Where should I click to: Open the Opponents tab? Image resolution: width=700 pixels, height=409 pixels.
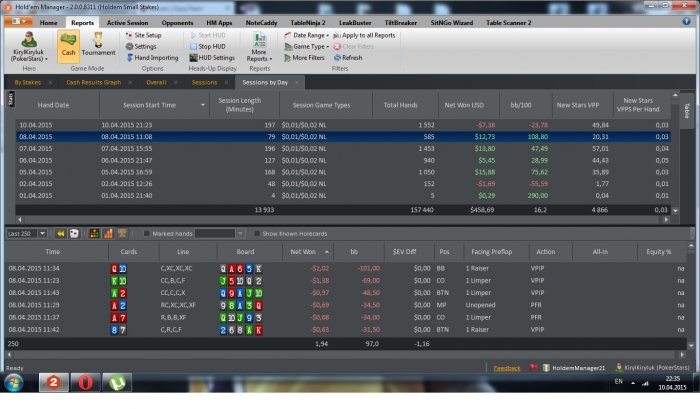coord(177,22)
